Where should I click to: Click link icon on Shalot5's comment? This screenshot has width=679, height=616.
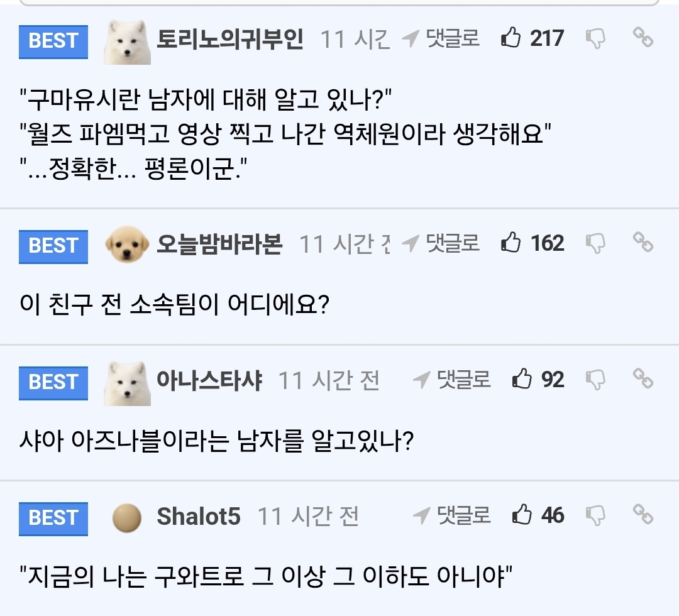coord(643,515)
